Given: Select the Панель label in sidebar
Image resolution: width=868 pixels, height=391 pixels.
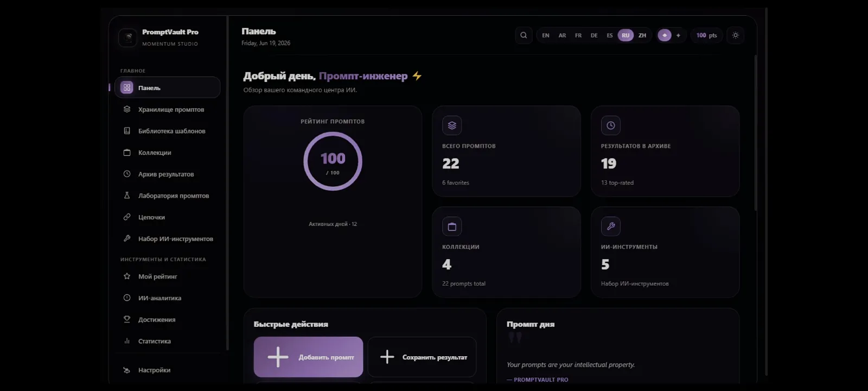Looking at the screenshot, I should click(x=149, y=88).
